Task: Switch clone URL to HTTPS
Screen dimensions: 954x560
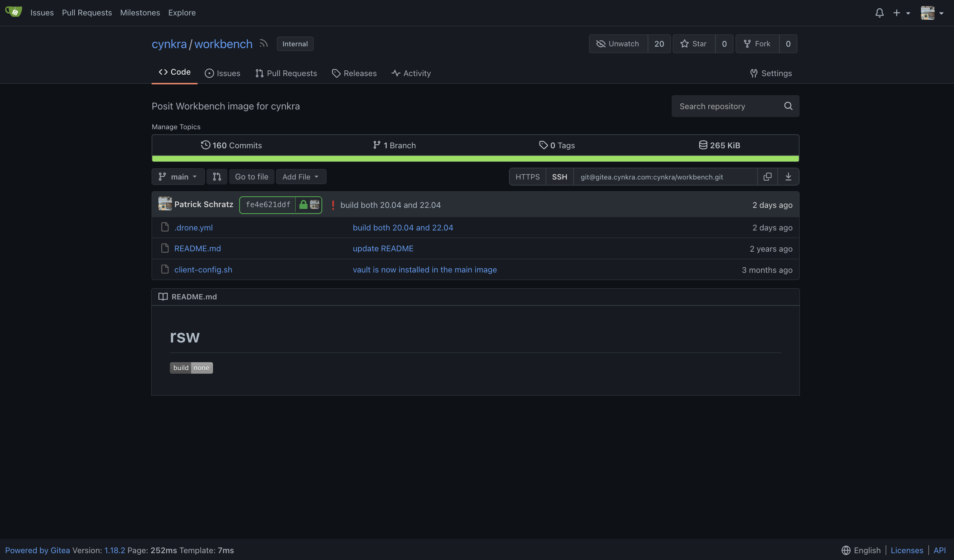Action: point(527,177)
